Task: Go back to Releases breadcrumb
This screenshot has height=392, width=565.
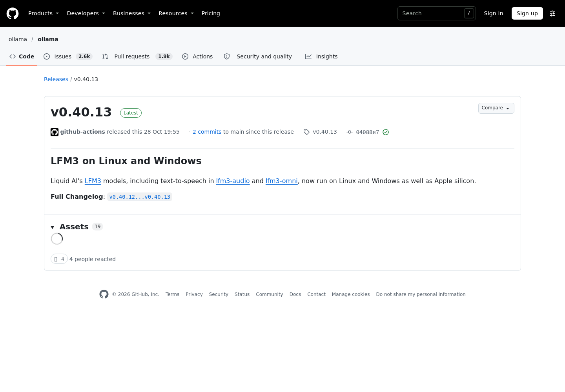Action: click(x=56, y=79)
